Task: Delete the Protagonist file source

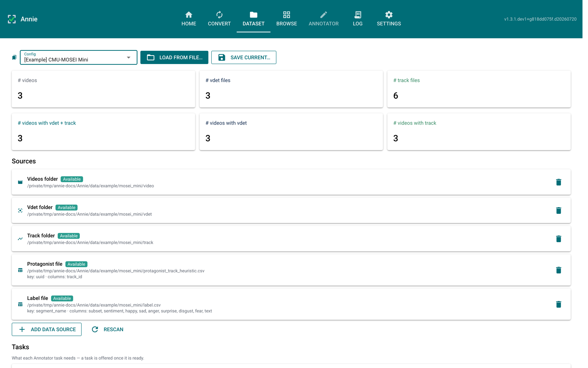Action: coord(559,270)
